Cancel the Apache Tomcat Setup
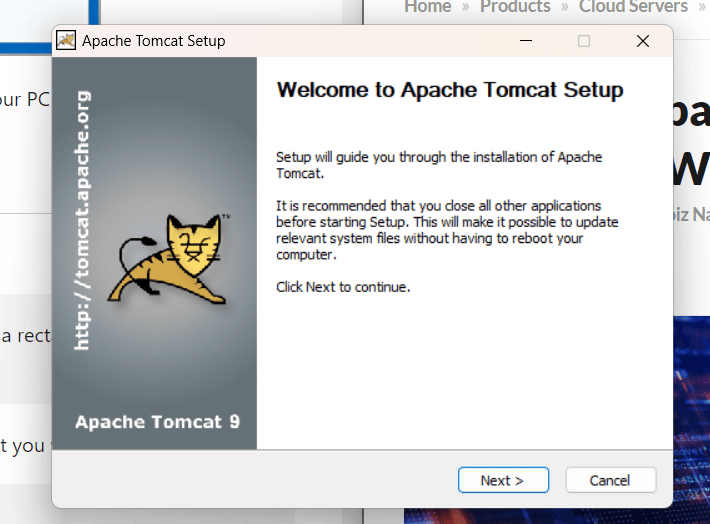Viewport: 710px width, 524px height. click(x=610, y=480)
